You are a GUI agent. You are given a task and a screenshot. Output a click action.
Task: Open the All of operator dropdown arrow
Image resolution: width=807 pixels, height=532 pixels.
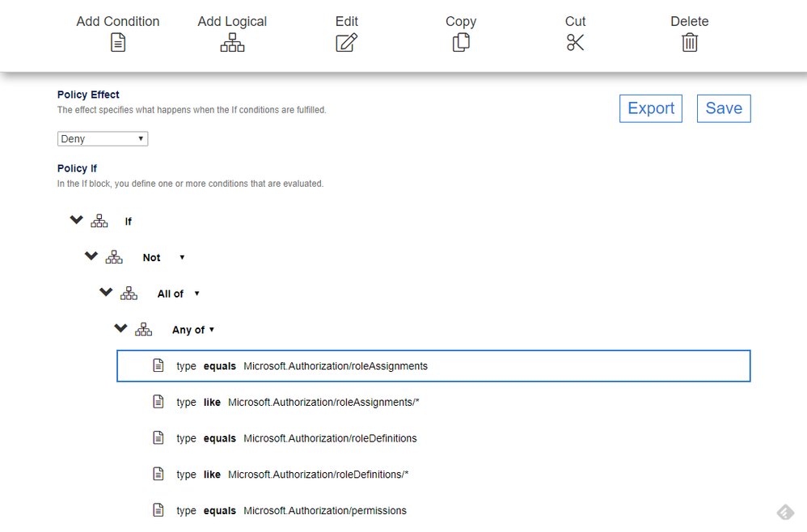click(x=196, y=293)
